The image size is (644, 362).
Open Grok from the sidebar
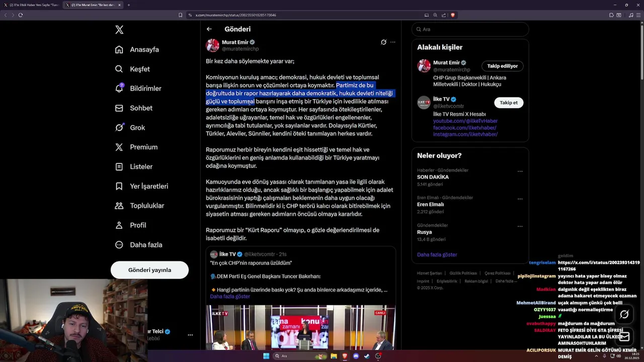130,128
